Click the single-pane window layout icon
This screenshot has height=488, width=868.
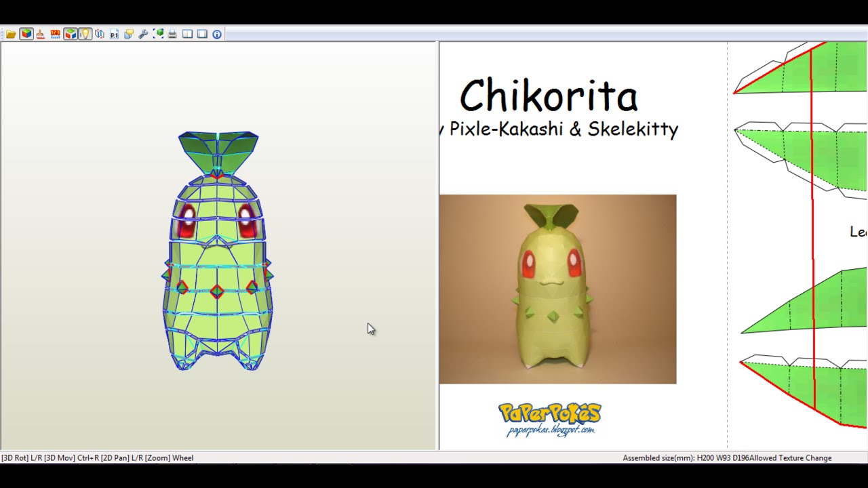202,34
